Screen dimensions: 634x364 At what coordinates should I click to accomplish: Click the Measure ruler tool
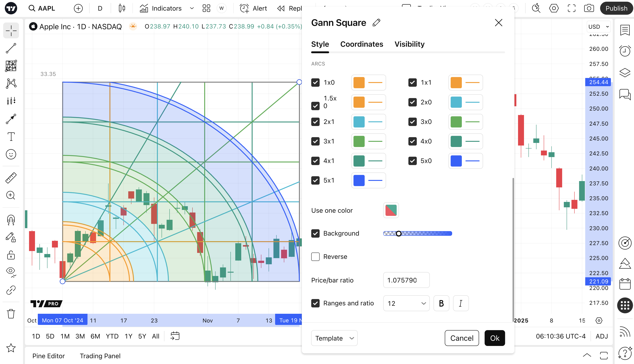pyautogui.click(x=11, y=178)
